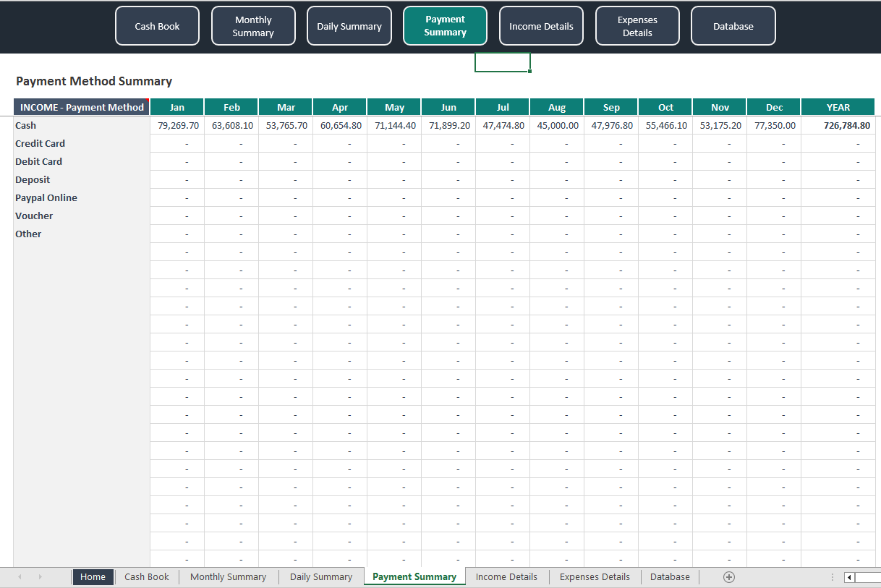Click the Database navigation button at top right
This screenshot has height=588, width=881.
(733, 25)
